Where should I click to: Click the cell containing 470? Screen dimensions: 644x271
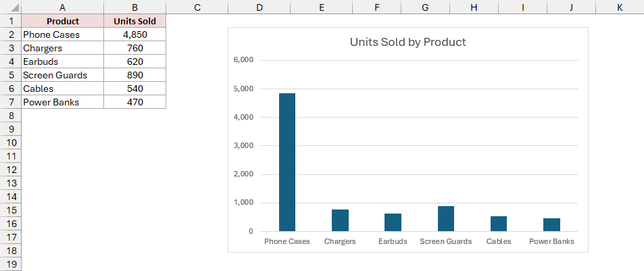click(x=134, y=102)
